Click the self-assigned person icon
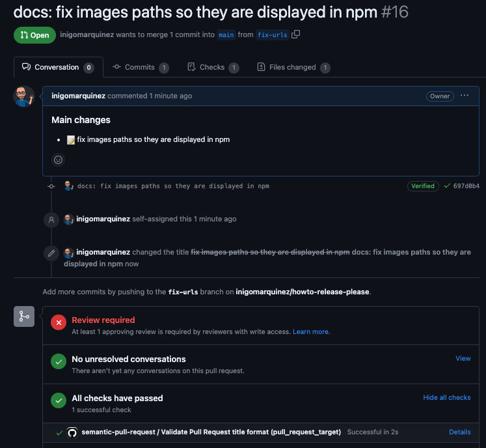The height and width of the screenshot is (448, 486). 51,219
